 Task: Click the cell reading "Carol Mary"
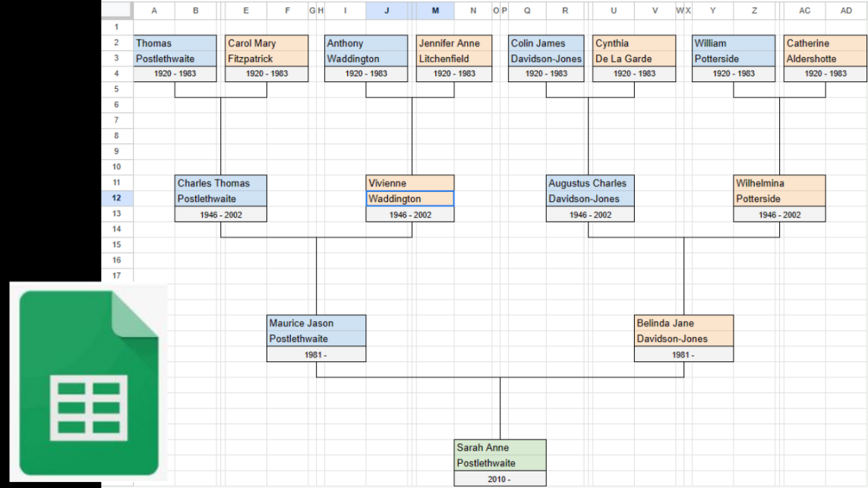point(267,43)
